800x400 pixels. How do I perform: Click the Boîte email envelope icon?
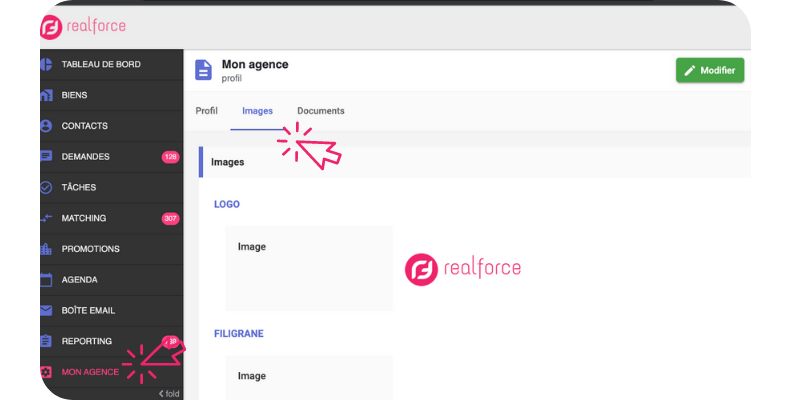[x=46, y=310]
